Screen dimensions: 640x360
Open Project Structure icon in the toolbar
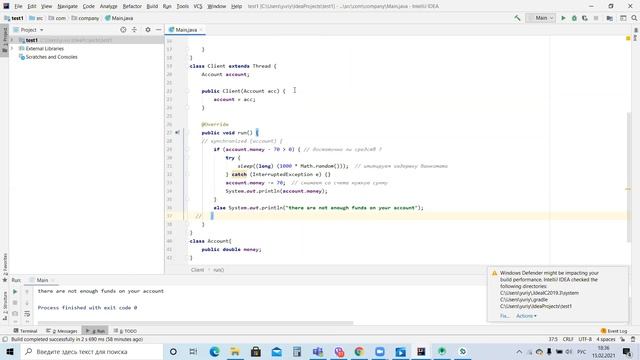609,18
